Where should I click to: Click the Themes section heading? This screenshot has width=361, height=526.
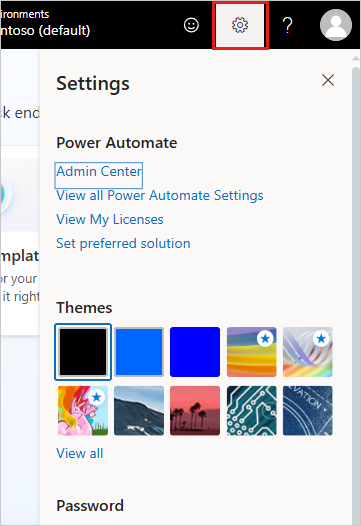pyautogui.click(x=84, y=308)
